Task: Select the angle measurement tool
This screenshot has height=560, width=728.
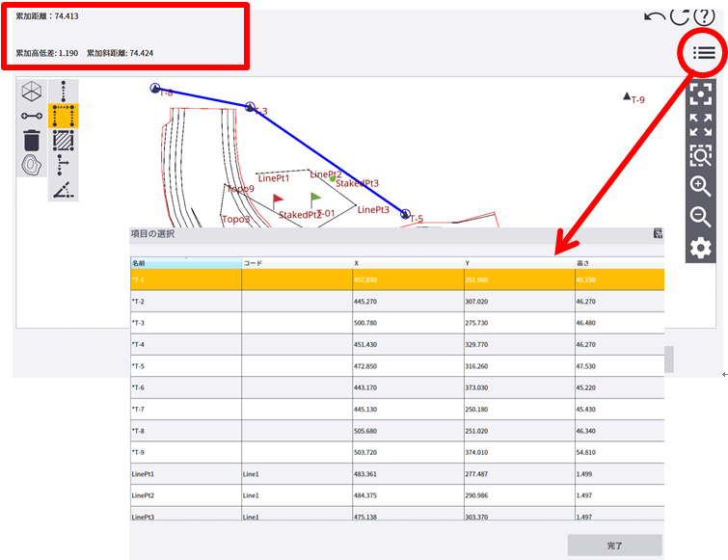Action: (x=64, y=189)
